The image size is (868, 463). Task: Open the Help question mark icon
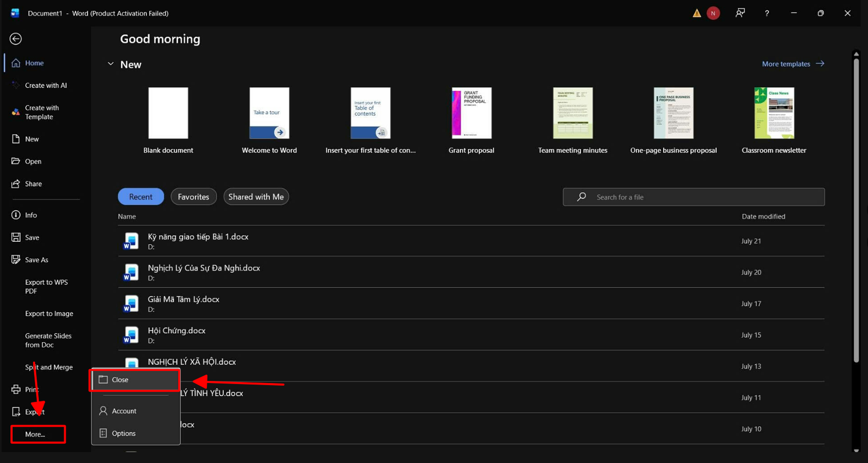point(767,13)
